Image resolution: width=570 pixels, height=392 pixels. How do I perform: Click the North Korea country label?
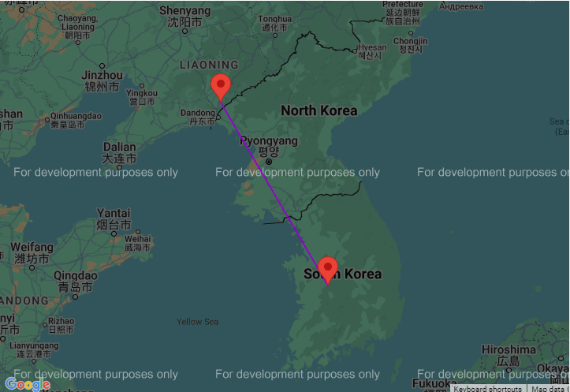[x=319, y=110]
